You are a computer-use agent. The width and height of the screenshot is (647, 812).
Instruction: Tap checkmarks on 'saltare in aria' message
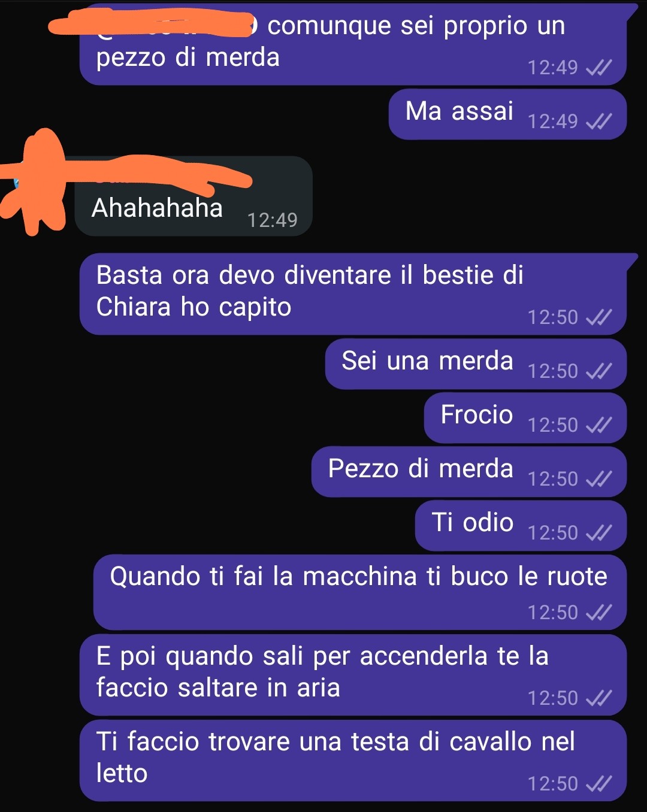[598, 698]
